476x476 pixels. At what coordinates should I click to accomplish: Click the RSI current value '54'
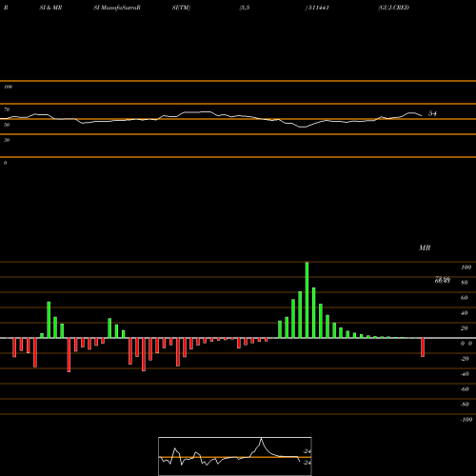(x=432, y=113)
